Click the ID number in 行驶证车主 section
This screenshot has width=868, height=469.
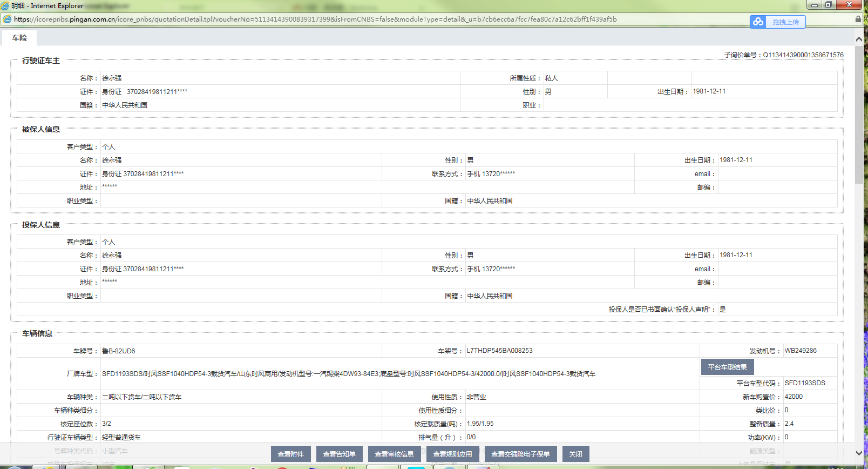[157, 92]
